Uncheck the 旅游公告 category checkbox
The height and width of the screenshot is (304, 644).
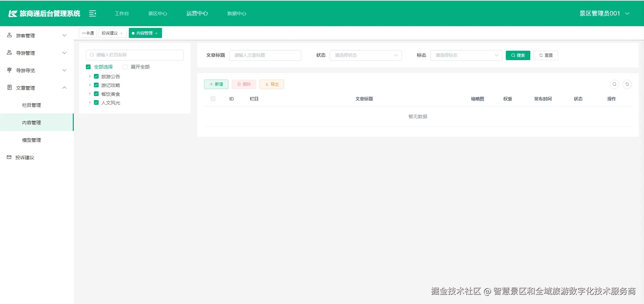tap(96, 76)
